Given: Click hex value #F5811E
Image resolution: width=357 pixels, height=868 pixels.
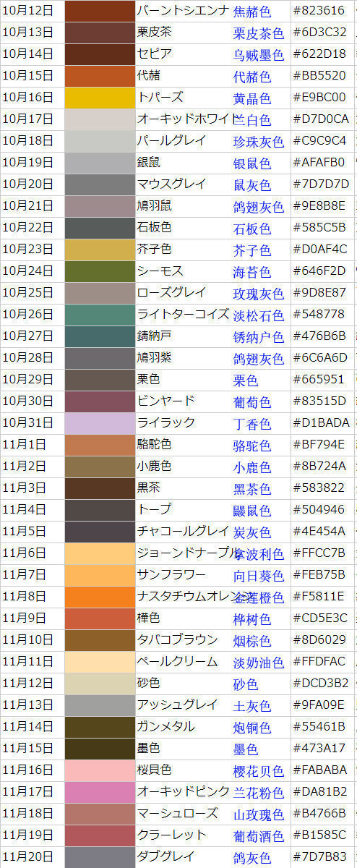Looking at the screenshot, I should point(319,596).
